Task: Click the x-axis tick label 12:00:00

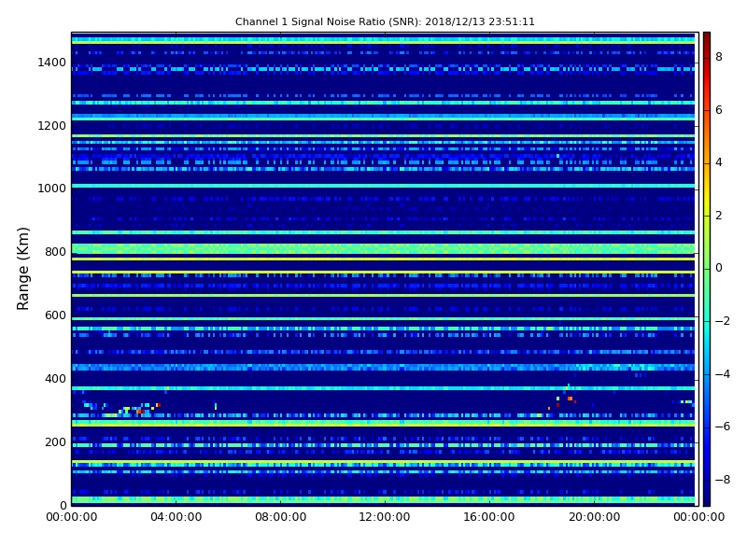Action: click(385, 517)
